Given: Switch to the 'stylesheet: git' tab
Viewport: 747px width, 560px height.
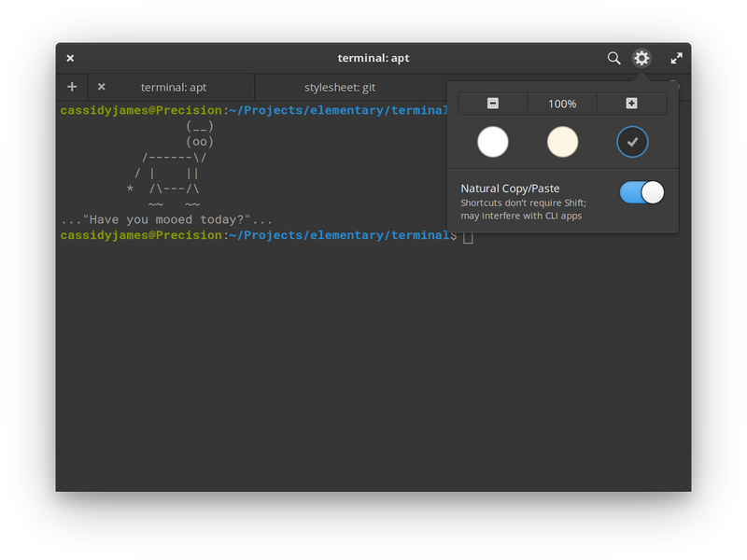Looking at the screenshot, I should coord(340,87).
